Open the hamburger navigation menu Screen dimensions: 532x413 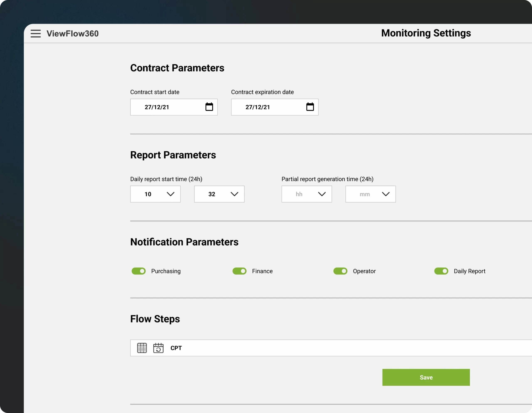click(x=36, y=33)
